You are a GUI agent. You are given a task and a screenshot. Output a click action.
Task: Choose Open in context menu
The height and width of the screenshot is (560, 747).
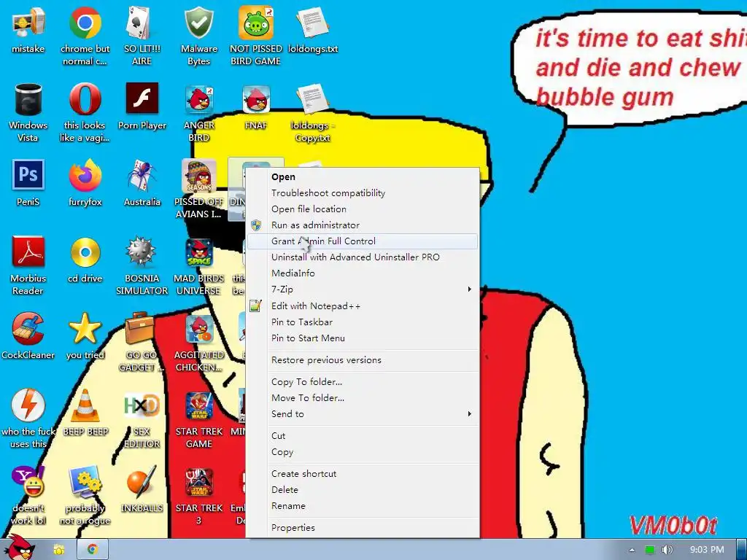tap(363, 176)
